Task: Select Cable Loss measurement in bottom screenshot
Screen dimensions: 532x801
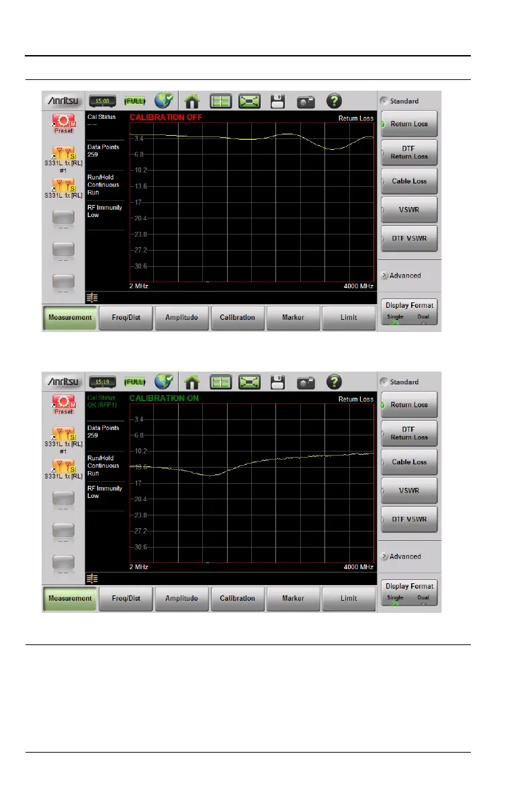Action: click(409, 462)
